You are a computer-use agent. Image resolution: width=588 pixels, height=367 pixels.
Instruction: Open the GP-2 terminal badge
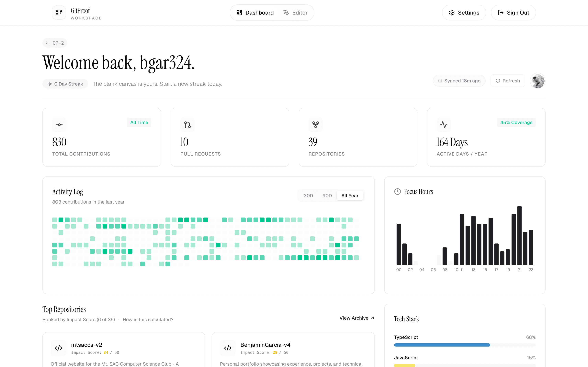(55, 43)
